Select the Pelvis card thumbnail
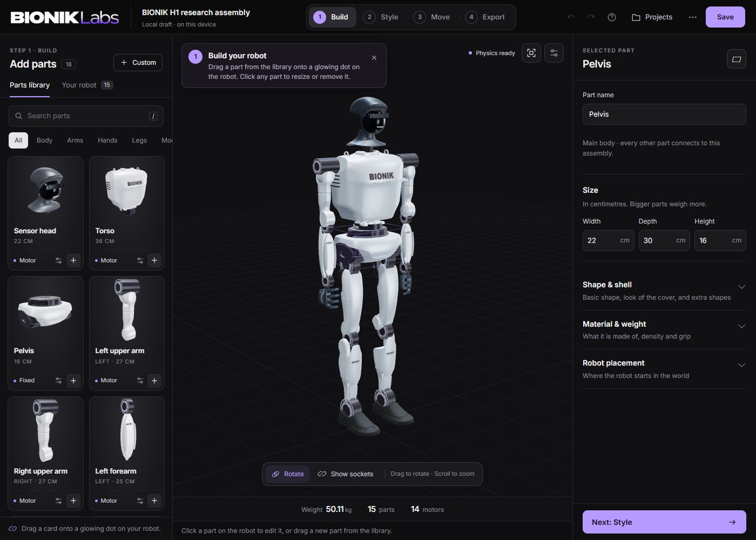 (46, 311)
